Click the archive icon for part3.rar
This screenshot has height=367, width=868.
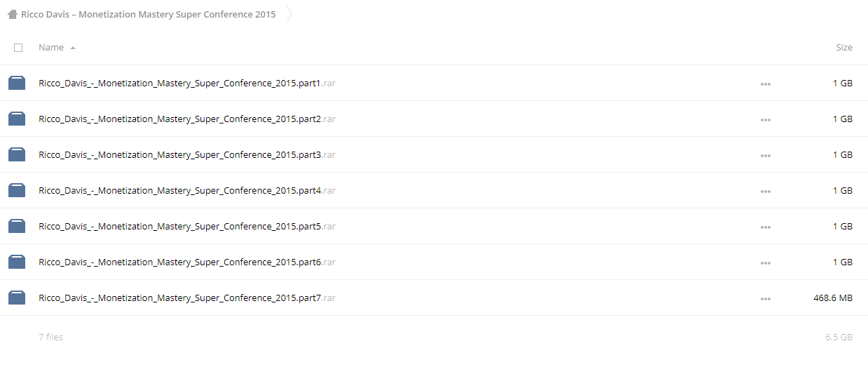[x=17, y=154]
